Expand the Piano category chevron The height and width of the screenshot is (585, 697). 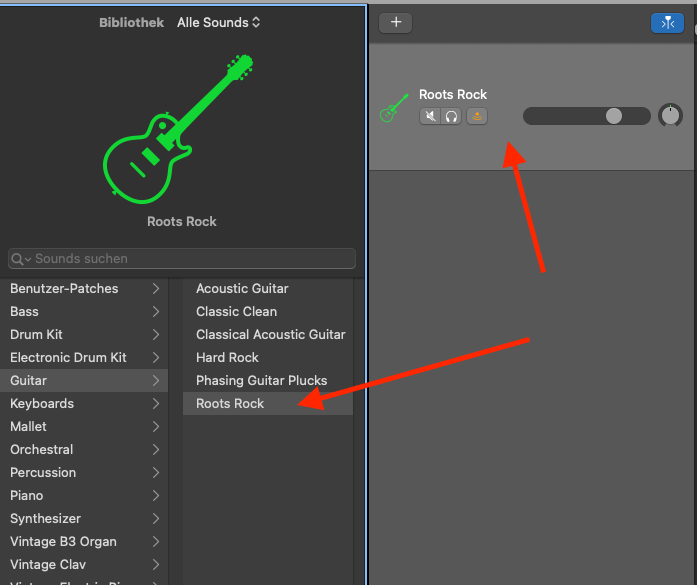click(x=156, y=495)
